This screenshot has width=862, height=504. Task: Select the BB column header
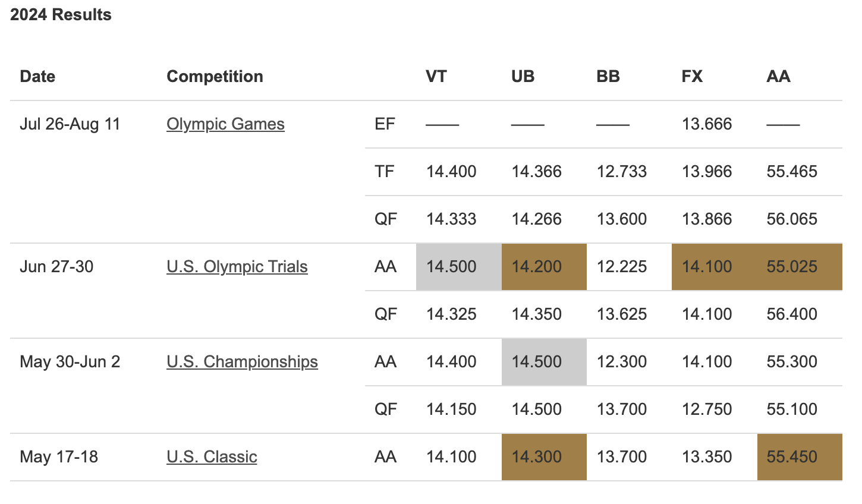click(608, 77)
